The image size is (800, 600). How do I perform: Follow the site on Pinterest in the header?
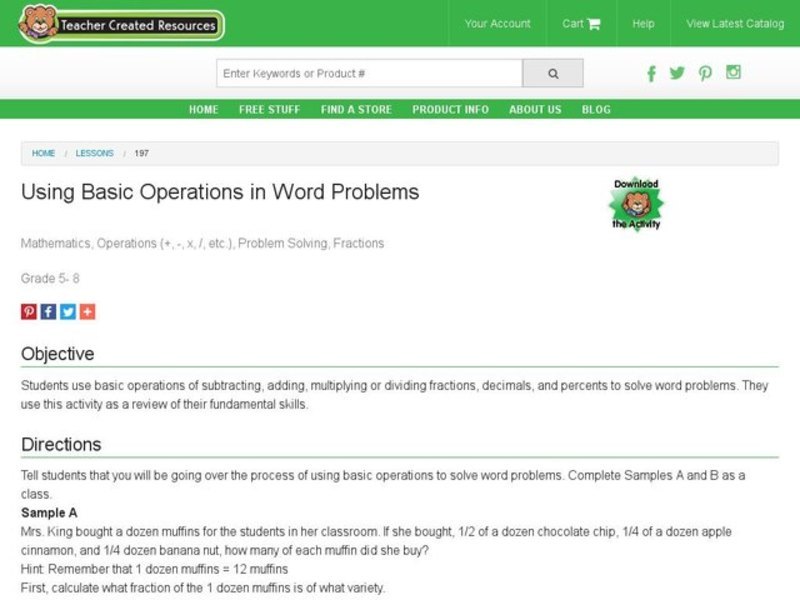pos(706,73)
